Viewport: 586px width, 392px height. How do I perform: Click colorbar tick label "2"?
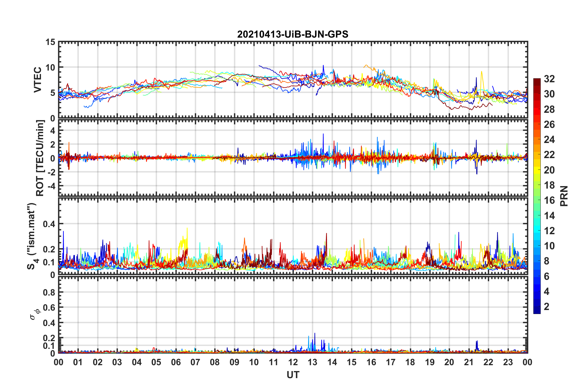click(547, 307)
